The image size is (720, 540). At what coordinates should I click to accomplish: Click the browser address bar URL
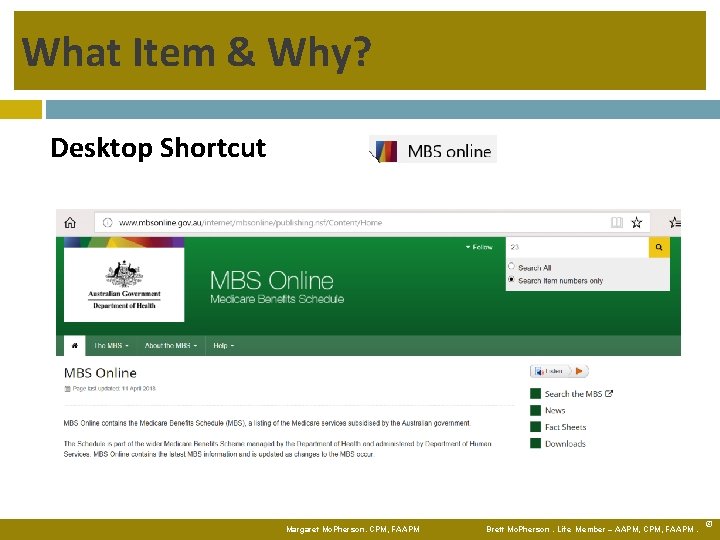point(250,223)
